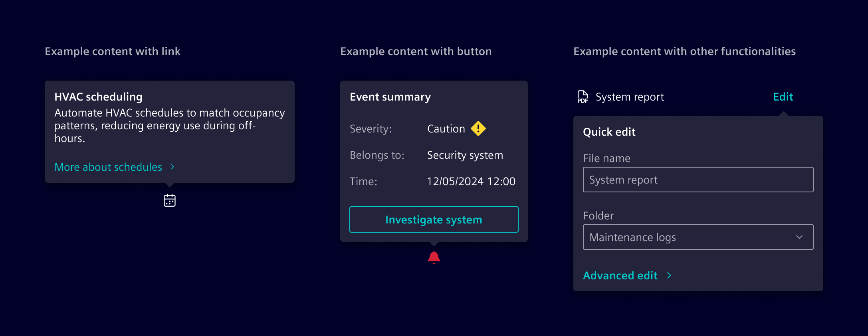Click the HVAC scheduling popover title
The image size is (868, 336).
pyautogui.click(x=98, y=97)
